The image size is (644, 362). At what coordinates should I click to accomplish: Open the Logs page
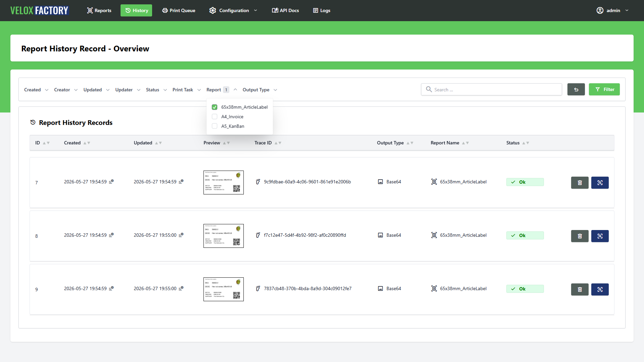pos(322,10)
